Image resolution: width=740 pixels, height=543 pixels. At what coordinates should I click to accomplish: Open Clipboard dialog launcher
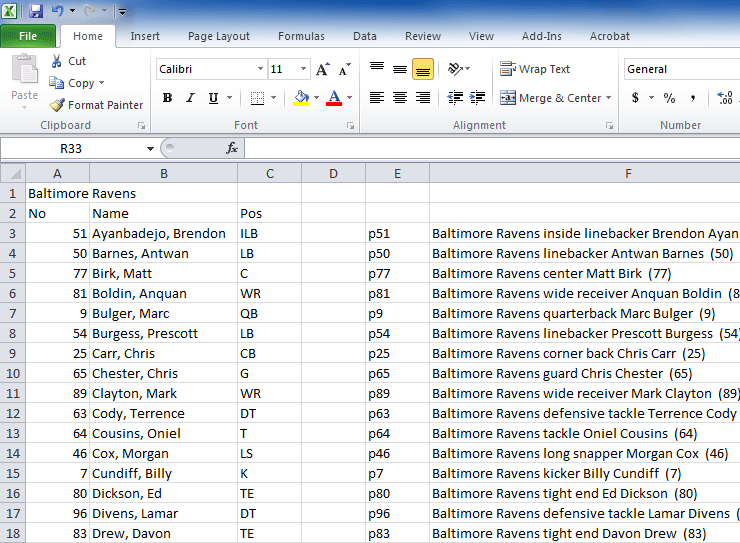click(141, 125)
